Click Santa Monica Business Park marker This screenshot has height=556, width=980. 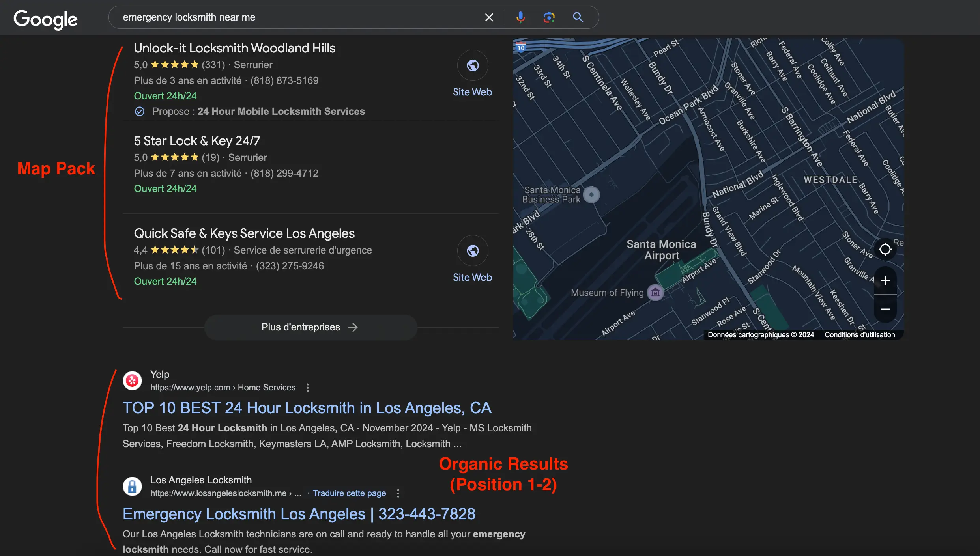tap(591, 194)
